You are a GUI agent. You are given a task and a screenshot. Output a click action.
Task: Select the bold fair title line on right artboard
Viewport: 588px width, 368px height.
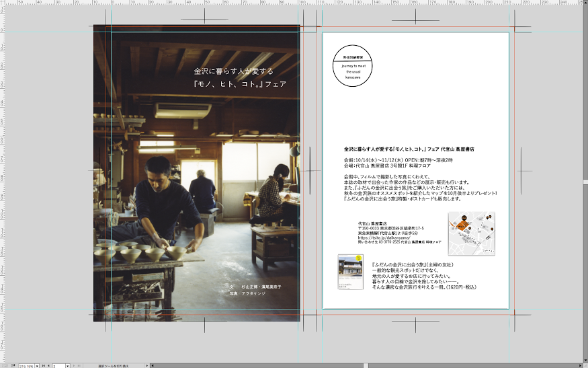[x=409, y=149]
